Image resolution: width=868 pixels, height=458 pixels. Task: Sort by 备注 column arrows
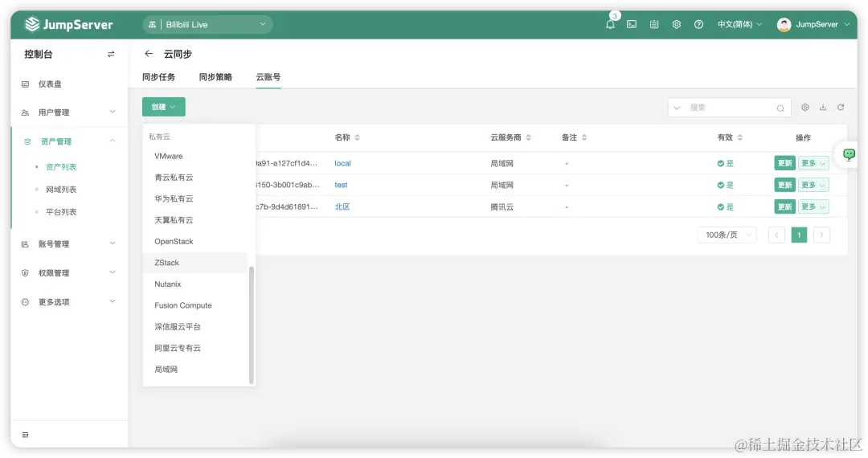(x=584, y=137)
